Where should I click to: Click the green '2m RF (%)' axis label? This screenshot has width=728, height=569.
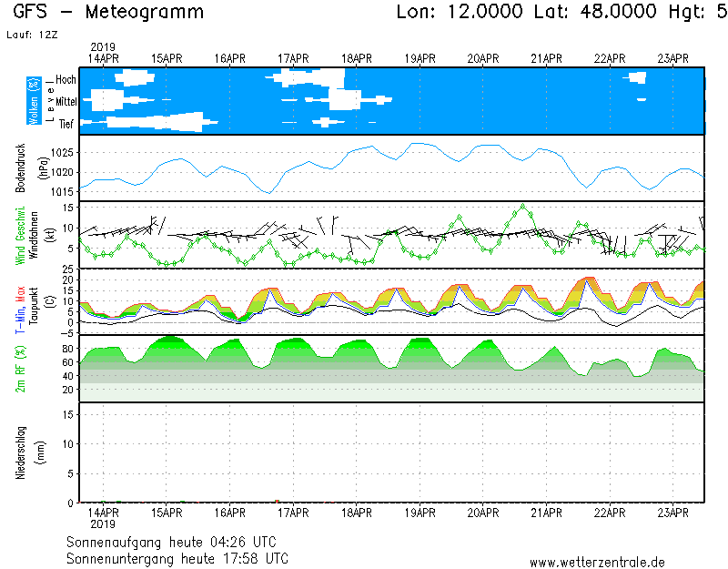tap(20, 370)
